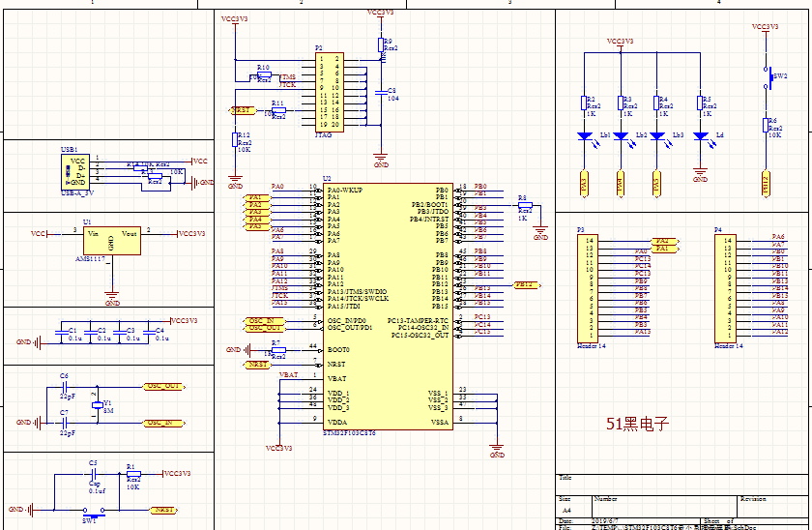Select resistor R5 above LED Ld

click(700, 103)
